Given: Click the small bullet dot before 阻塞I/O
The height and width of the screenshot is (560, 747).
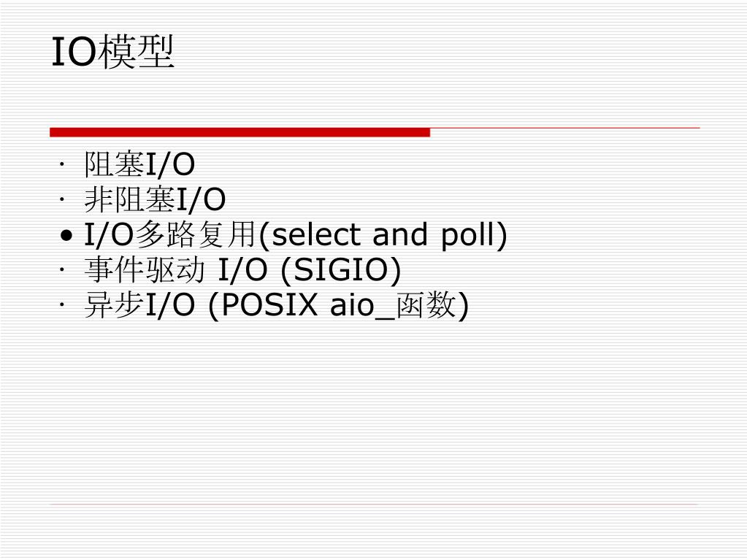Looking at the screenshot, I should [61, 165].
